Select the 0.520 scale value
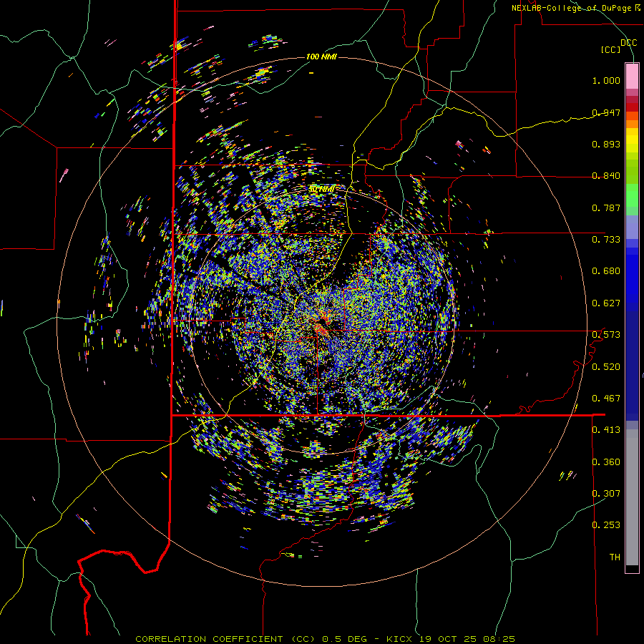This screenshot has width=644, height=644. [606, 367]
